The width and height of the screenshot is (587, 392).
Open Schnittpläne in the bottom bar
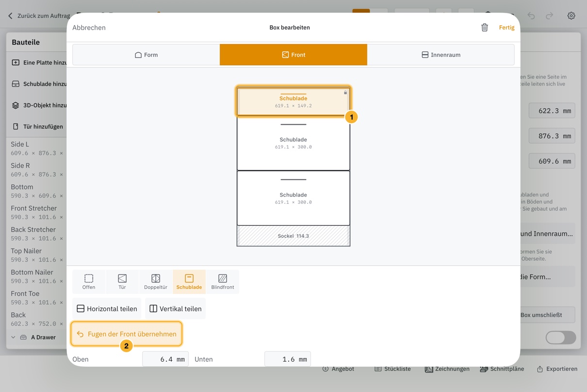point(502,369)
